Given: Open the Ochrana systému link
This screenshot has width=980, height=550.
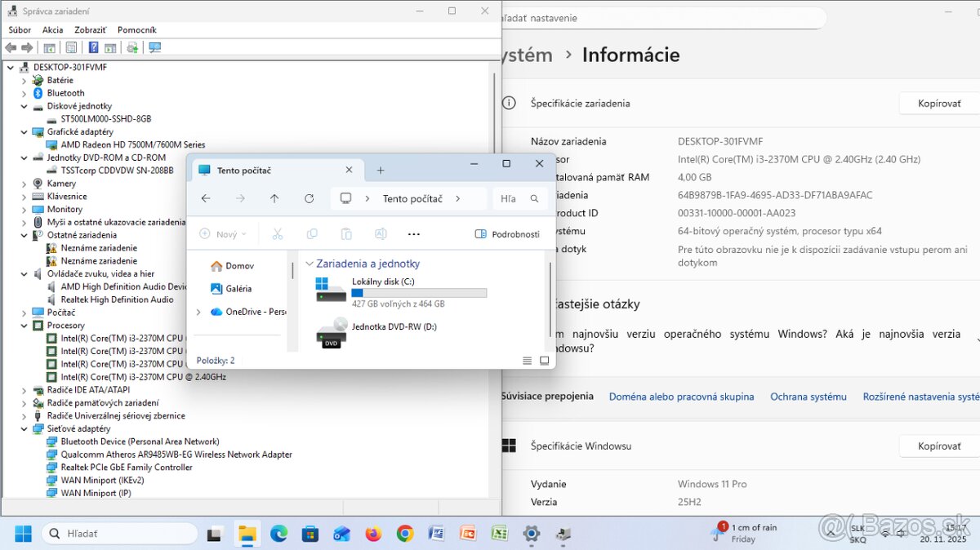Looking at the screenshot, I should [x=808, y=396].
